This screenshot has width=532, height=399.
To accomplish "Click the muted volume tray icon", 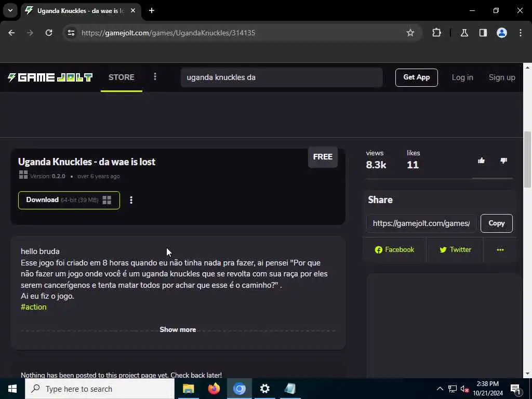I will pyautogui.click(x=464, y=389).
